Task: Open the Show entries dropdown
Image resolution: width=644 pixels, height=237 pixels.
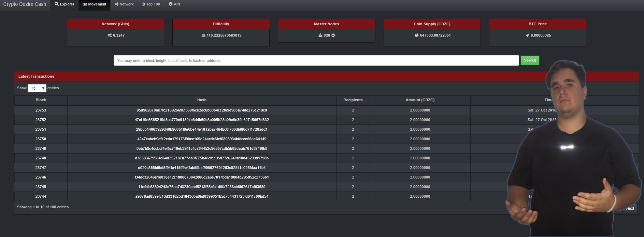Action: coord(37,88)
